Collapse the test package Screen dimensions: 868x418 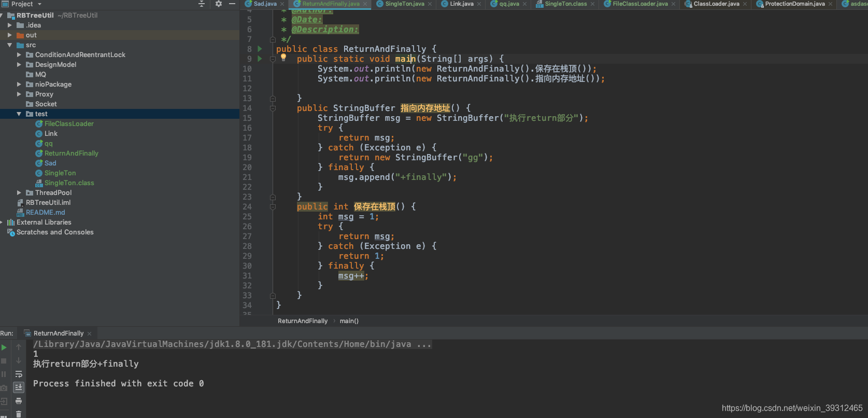[19, 114]
